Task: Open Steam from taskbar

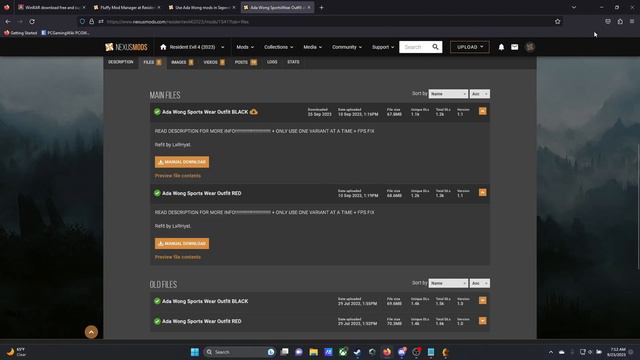Action: (357, 352)
